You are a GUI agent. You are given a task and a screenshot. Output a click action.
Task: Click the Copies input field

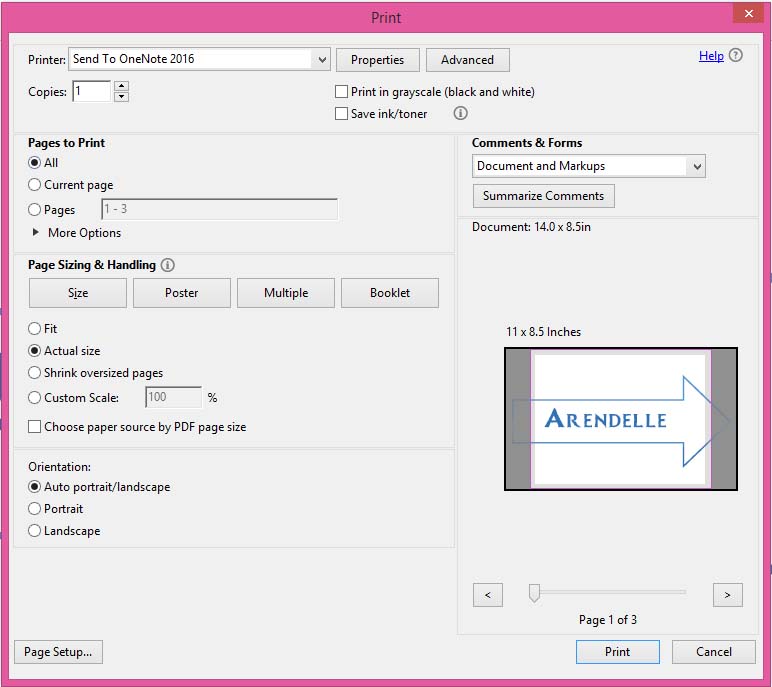point(90,91)
